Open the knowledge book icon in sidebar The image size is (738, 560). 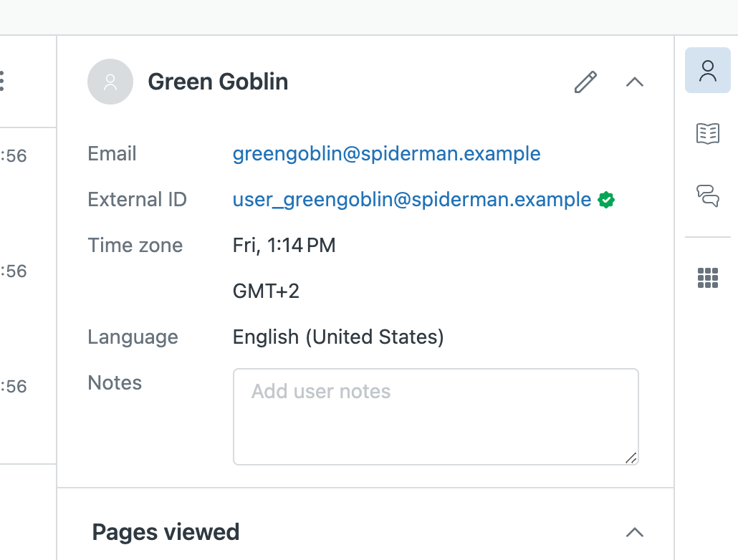point(707,133)
